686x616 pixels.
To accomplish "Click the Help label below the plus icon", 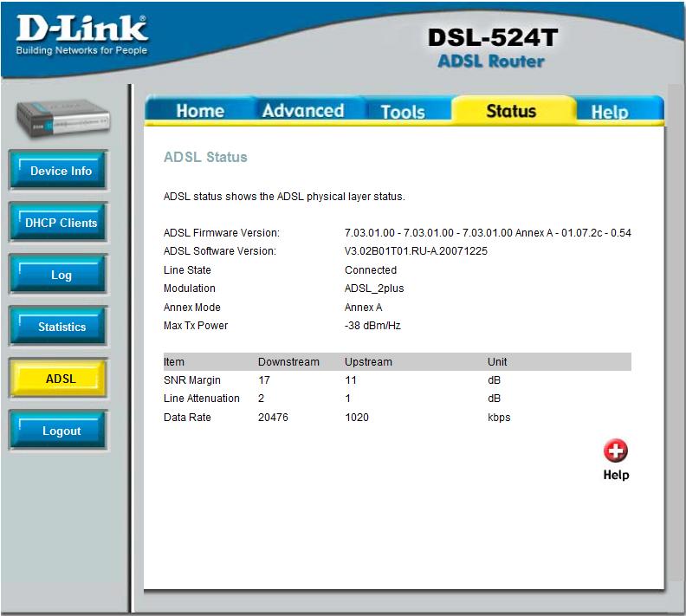I will tap(616, 475).
